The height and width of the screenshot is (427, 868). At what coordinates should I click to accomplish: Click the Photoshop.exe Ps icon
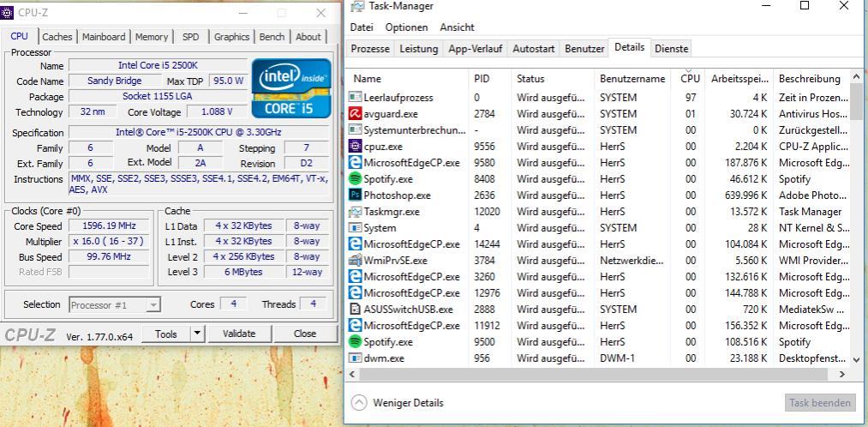tap(355, 195)
